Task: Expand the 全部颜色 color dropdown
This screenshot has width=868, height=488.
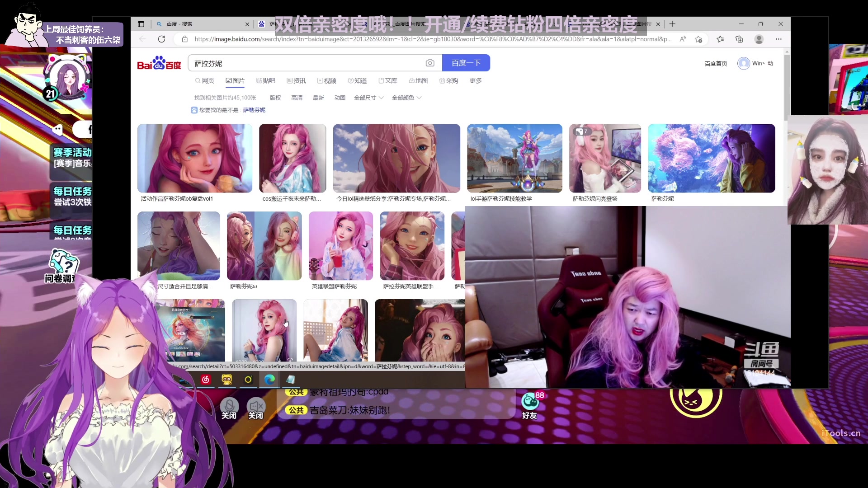Action: [x=407, y=98]
